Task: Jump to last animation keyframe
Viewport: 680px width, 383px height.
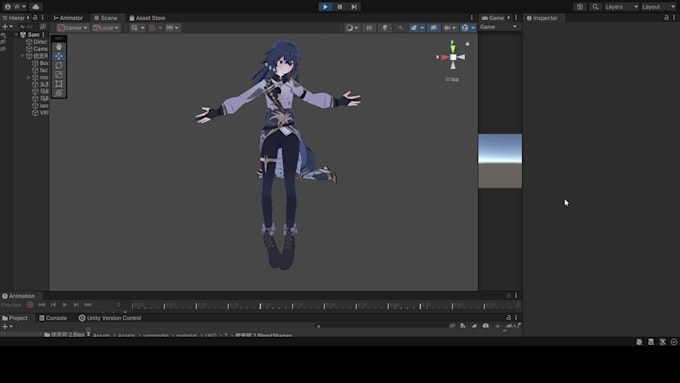Action: 88,305
